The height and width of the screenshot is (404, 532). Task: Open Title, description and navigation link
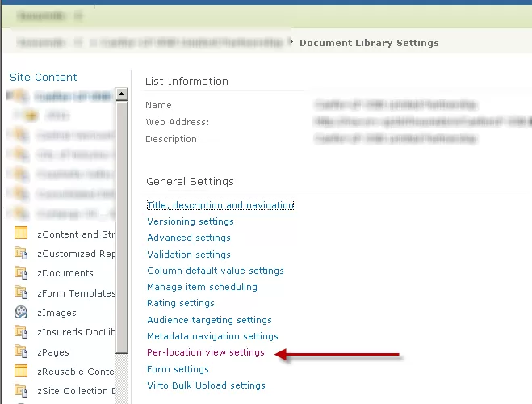(x=220, y=205)
